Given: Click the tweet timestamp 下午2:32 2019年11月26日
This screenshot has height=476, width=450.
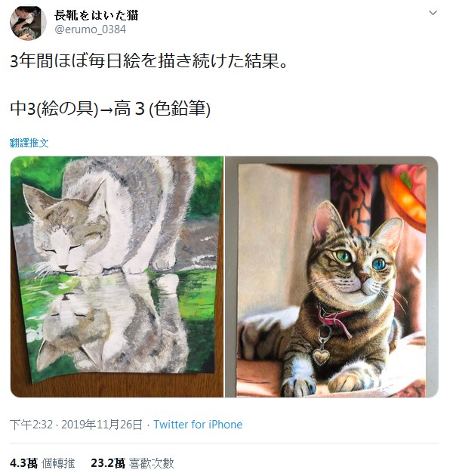Looking at the screenshot, I should [x=76, y=425].
